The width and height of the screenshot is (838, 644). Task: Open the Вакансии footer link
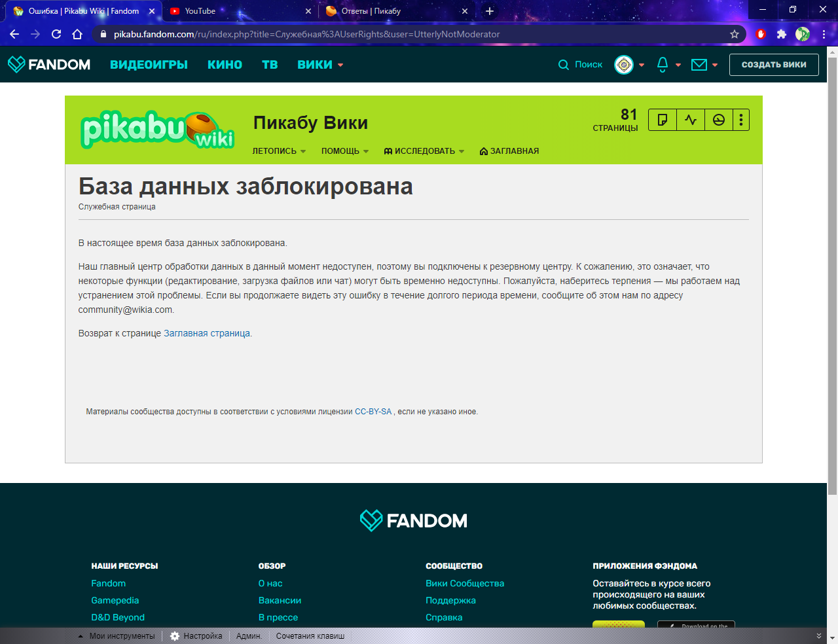tap(280, 600)
